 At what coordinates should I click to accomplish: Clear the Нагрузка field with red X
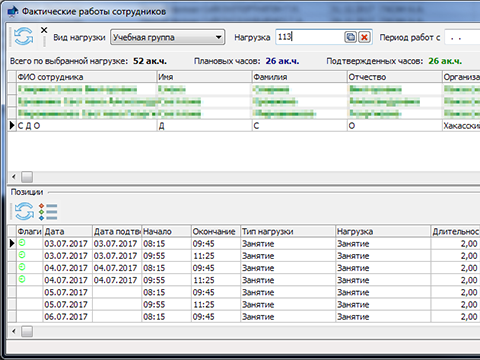click(x=364, y=37)
